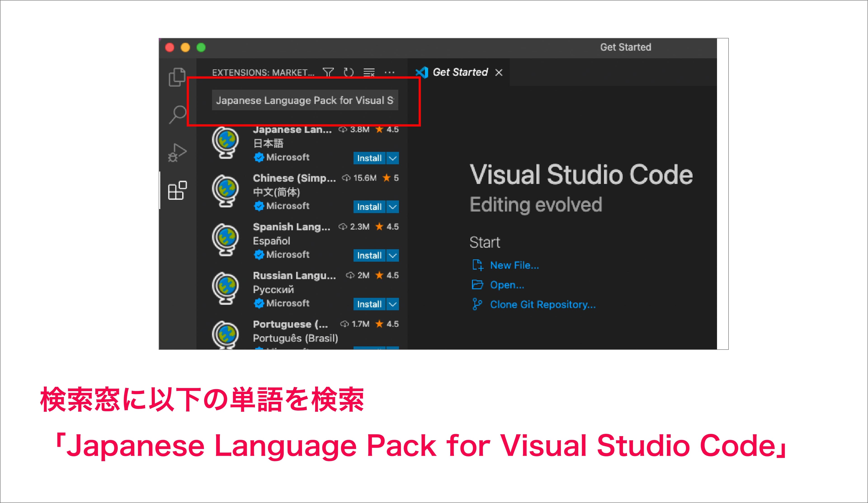Expand Install dropdown for Chinese pack
Image resolution: width=868 pixels, height=503 pixels.
point(393,207)
